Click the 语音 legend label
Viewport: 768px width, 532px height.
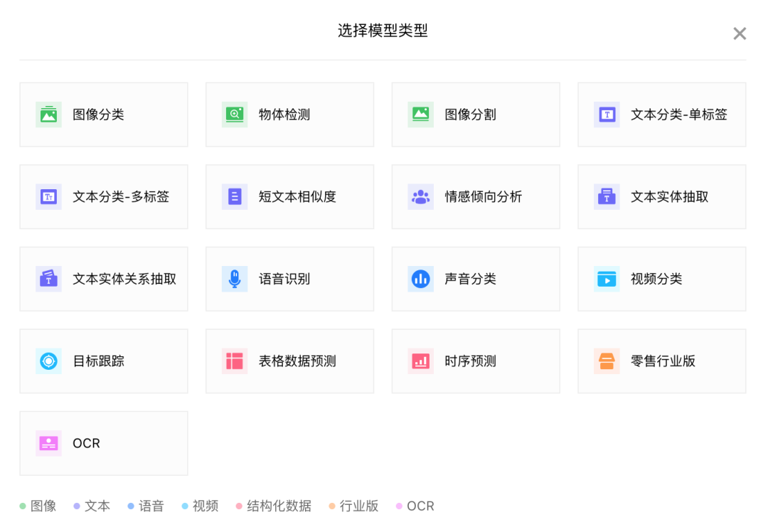coord(151,506)
